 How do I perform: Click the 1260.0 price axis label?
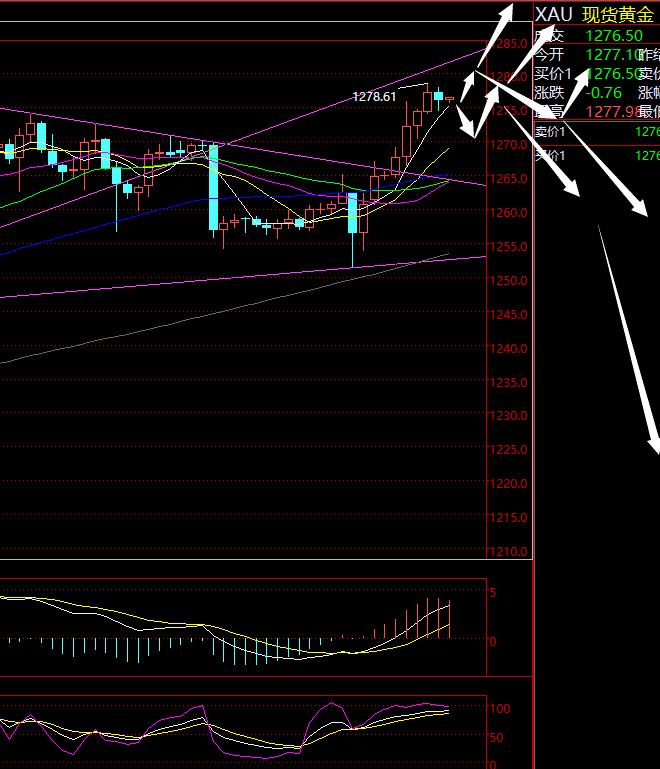tap(509, 212)
